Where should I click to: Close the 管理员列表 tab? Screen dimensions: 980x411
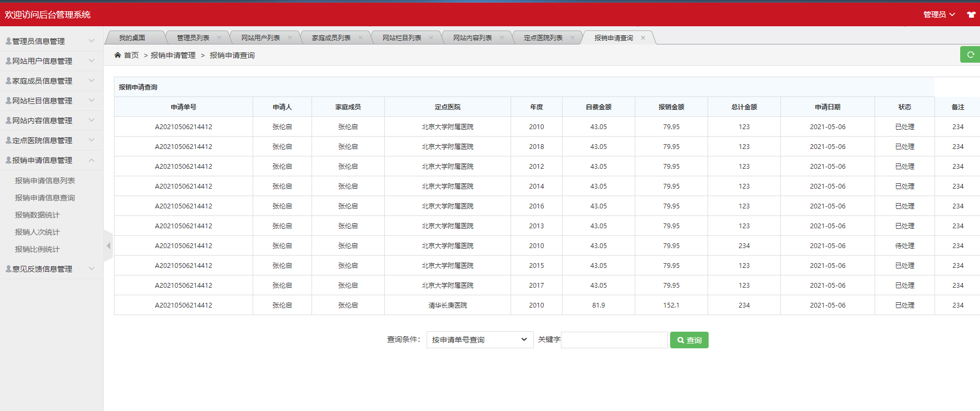coord(219,38)
